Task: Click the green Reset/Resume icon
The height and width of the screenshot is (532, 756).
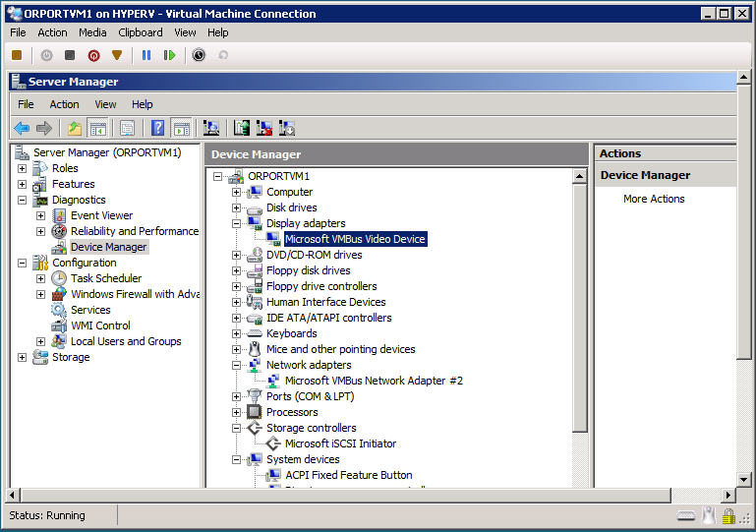Action: [x=169, y=55]
